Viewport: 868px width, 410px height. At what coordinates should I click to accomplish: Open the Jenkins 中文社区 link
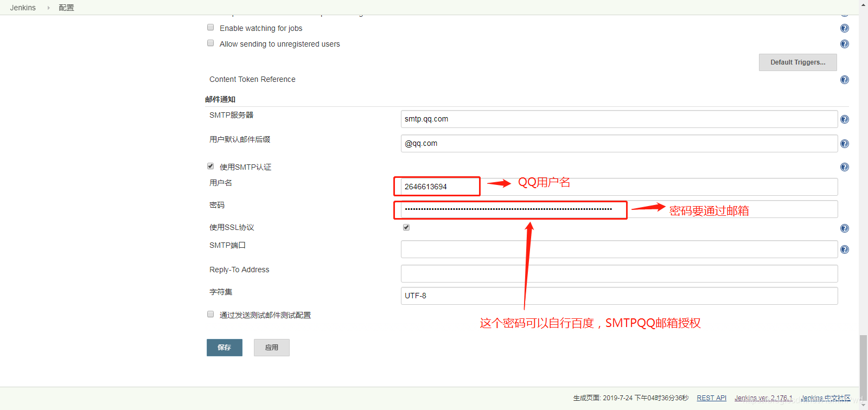click(x=826, y=398)
